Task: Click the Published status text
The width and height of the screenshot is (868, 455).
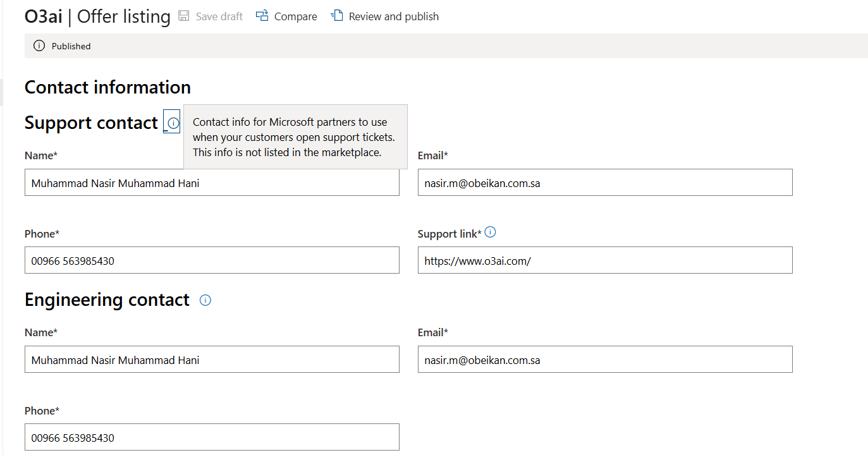Action: 71,46
